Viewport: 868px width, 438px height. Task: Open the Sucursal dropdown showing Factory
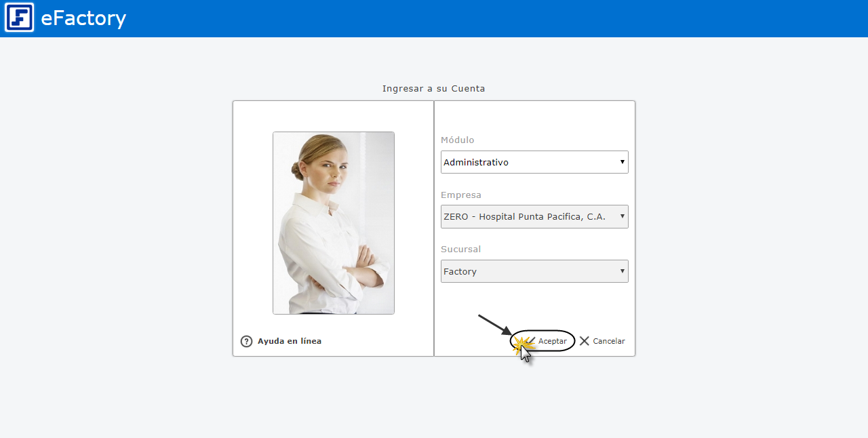(x=529, y=271)
